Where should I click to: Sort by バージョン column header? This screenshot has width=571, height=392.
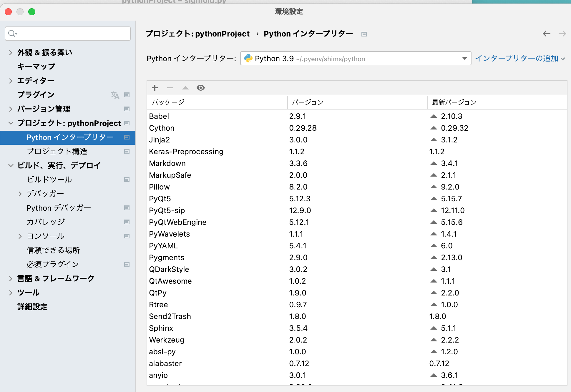(x=357, y=102)
